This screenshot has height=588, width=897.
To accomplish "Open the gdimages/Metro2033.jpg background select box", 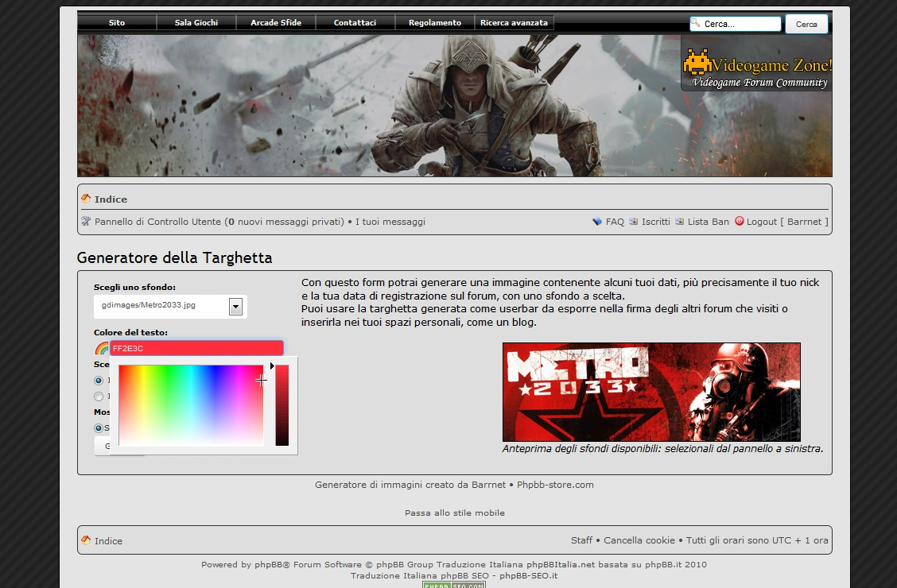I will coord(170,306).
